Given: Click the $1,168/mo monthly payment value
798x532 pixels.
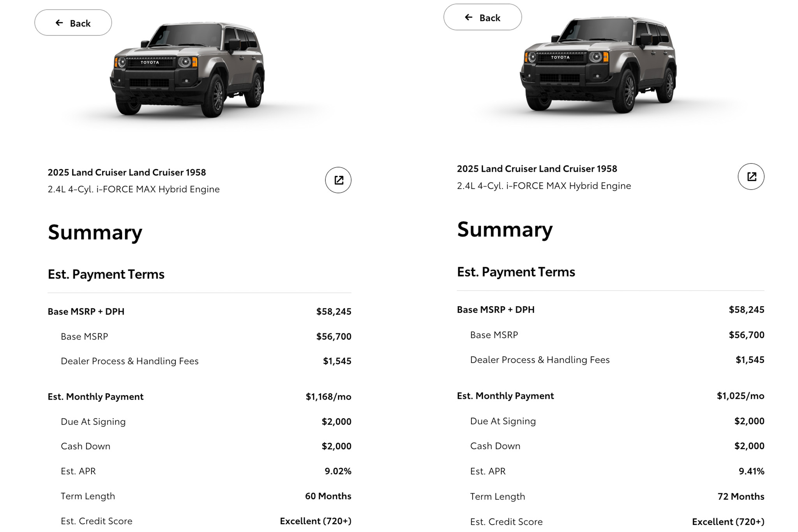Looking at the screenshot, I should 328,396.
